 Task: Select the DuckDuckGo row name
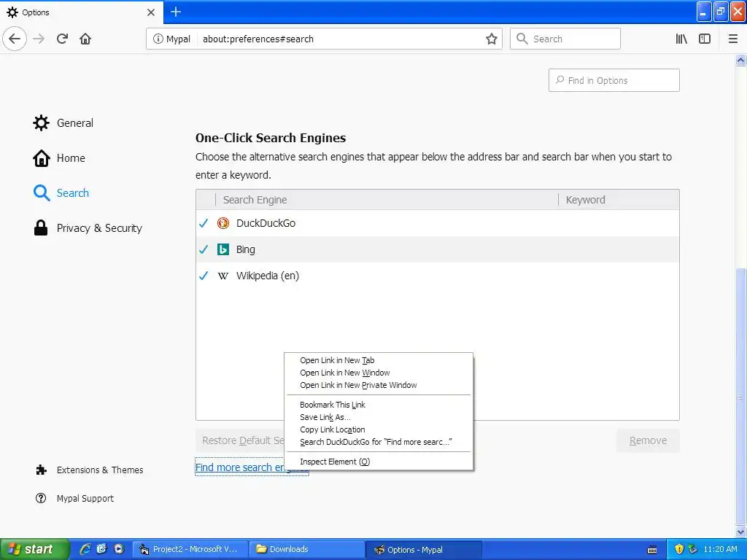(x=266, y=223)
